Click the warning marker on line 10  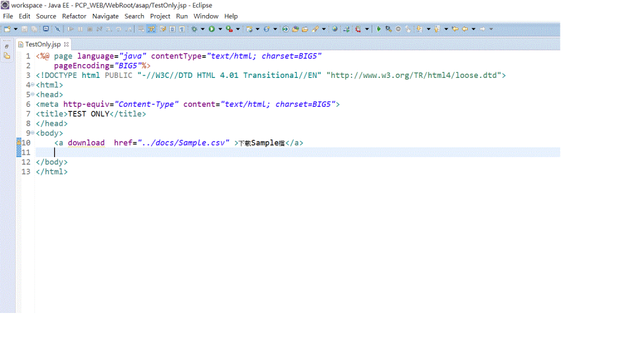(18, 142)
